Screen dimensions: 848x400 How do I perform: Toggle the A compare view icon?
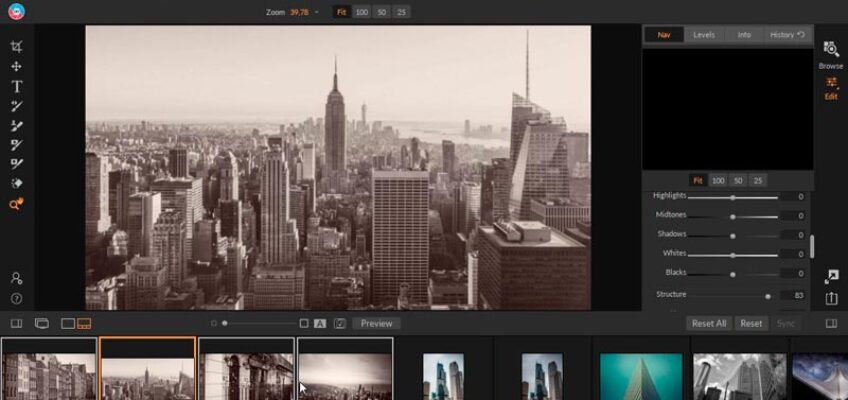click(x=320, y=324)
